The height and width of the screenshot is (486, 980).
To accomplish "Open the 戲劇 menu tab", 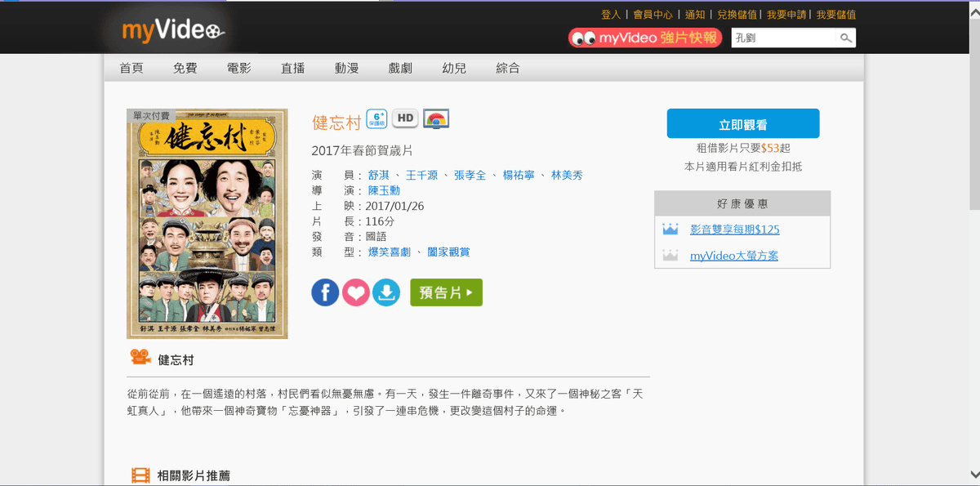I will click(400, 68).
